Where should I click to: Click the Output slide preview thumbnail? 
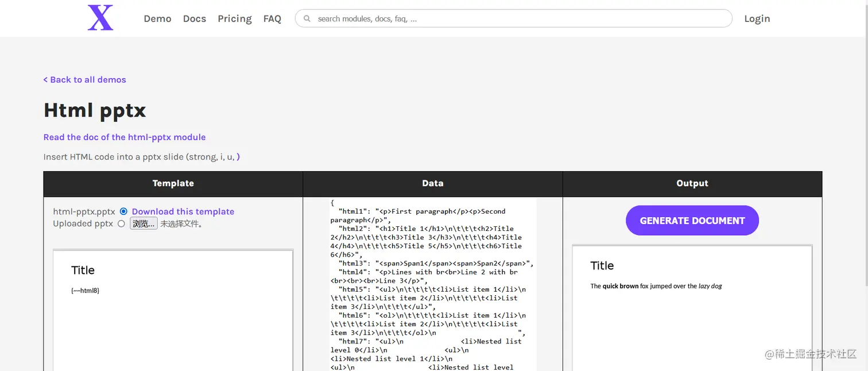pyautogui.click(x=692, y=308)
